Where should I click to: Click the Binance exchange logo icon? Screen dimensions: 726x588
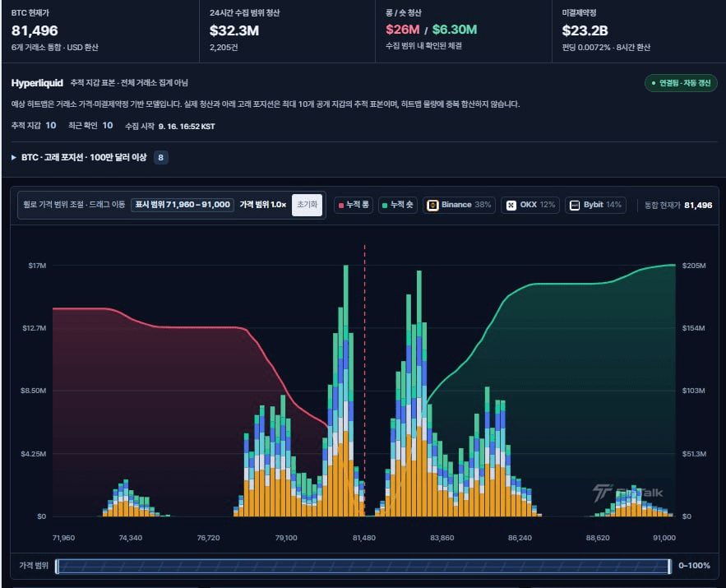(x=432, y=205)
